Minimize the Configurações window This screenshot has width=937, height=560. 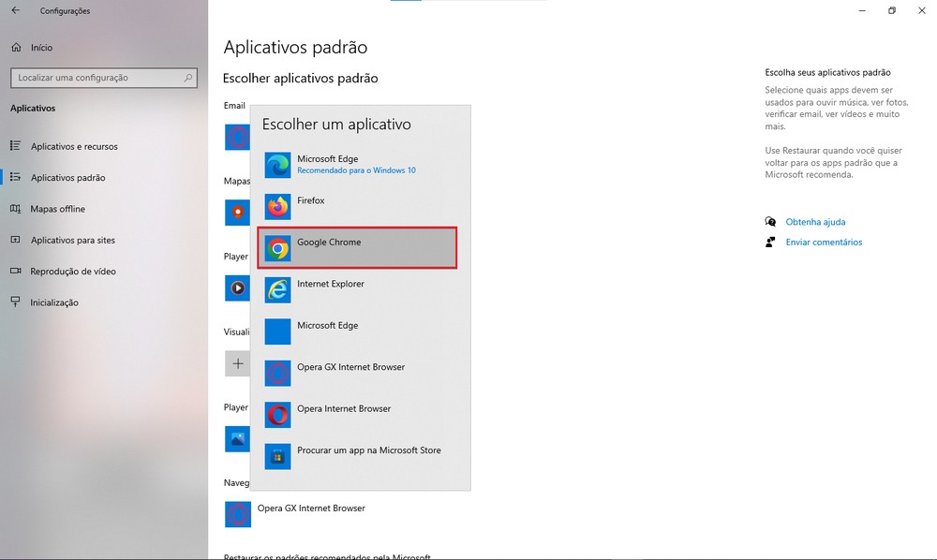point(862,10)
